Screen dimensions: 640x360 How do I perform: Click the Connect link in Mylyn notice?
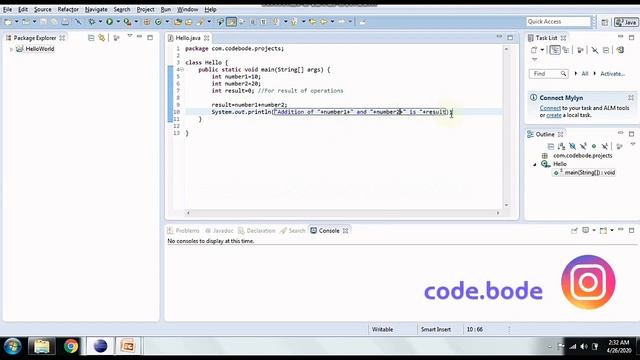[x=550, y=108]
